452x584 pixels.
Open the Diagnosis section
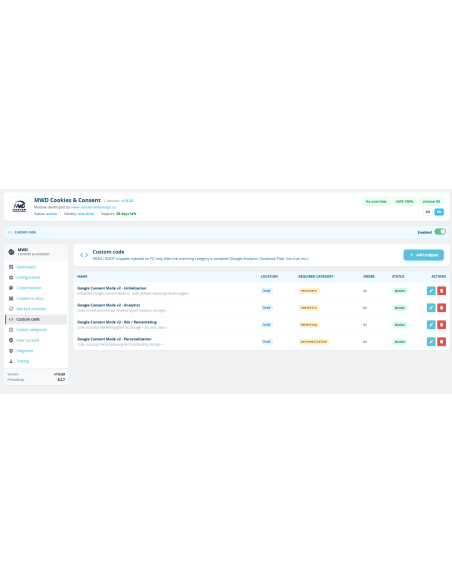click(25, 351)
